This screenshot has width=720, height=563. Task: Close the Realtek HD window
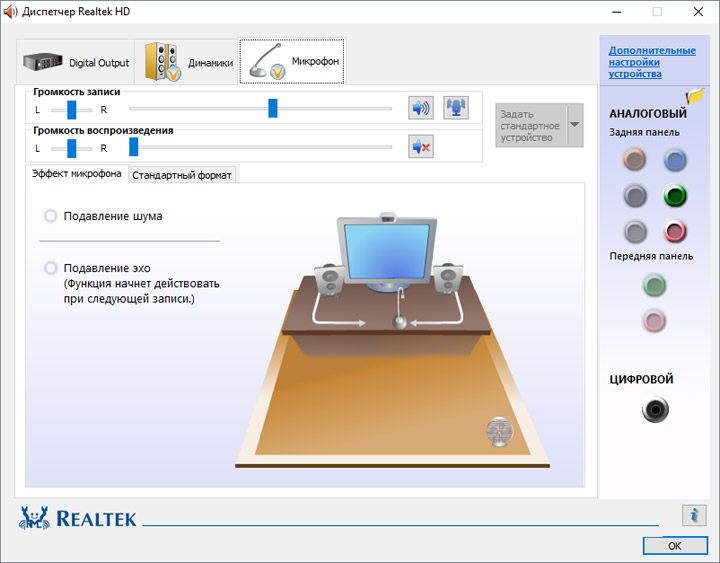click(x=698, y=11)
